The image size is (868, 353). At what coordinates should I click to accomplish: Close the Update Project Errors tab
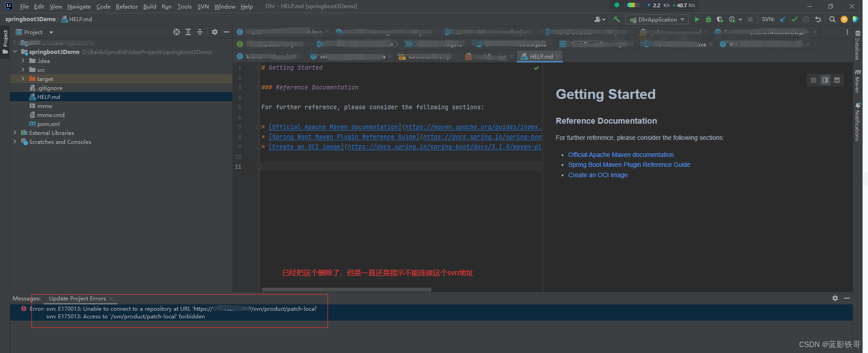(111, 299)
